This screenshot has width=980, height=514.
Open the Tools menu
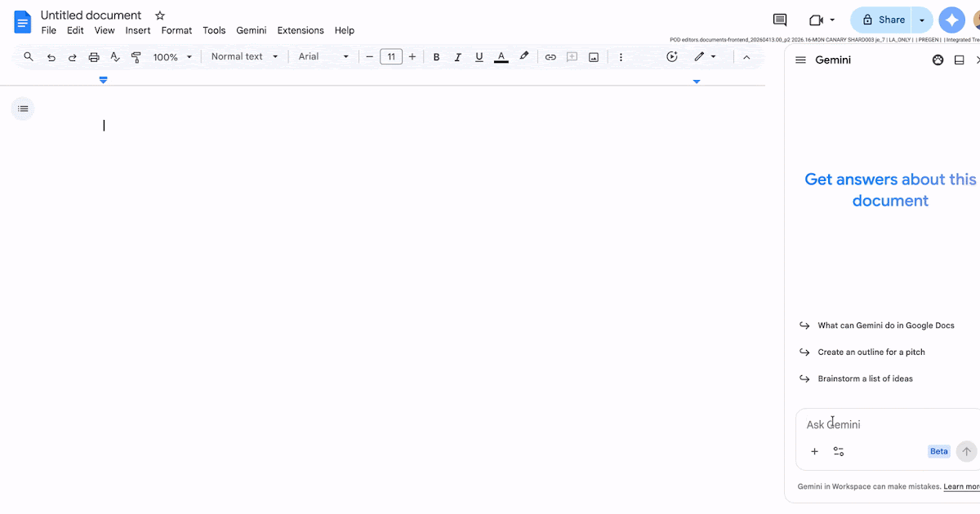214,30
